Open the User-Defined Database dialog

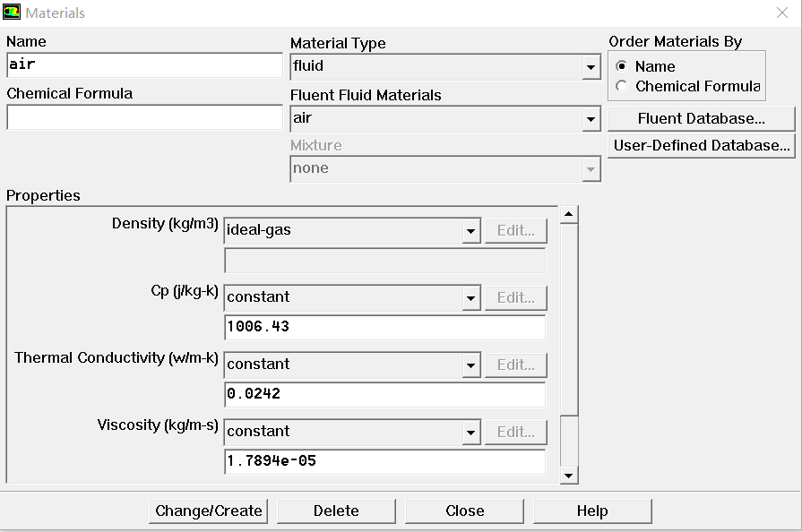(x=701, y=146)
